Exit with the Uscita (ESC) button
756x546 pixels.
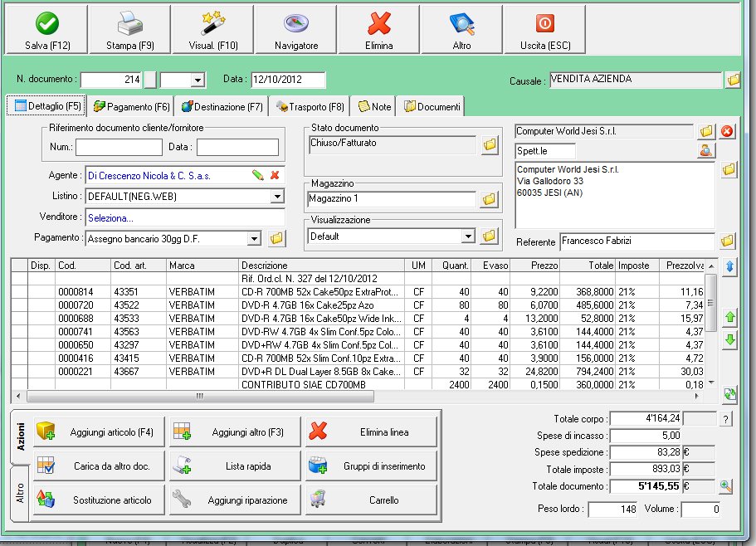546,30
